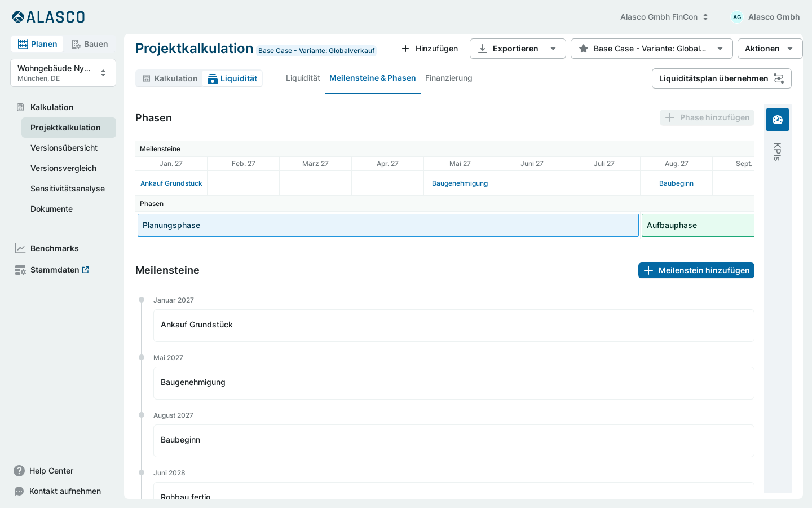The width and height of the screenshot is (812, 508).
Task: Expand the Exportieren dropdown arrow
Action: coord(553,49)
